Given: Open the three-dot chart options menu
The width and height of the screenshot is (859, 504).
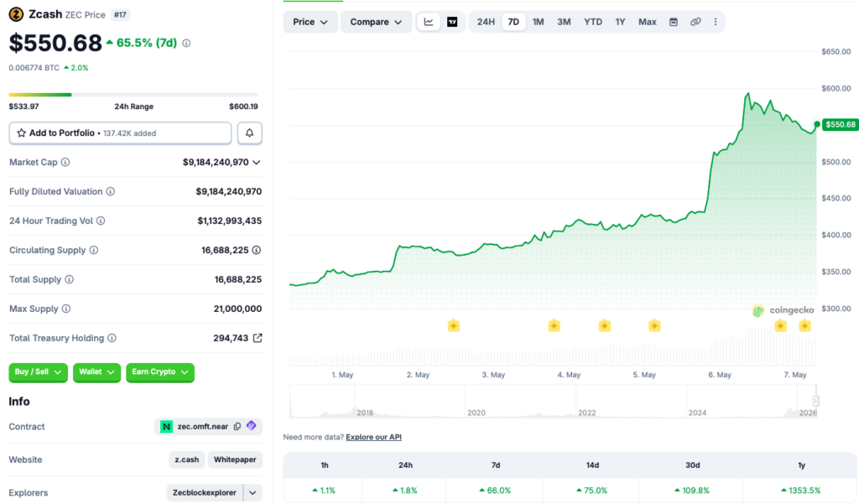Looking at the screenshot, I should coord(715,22).
